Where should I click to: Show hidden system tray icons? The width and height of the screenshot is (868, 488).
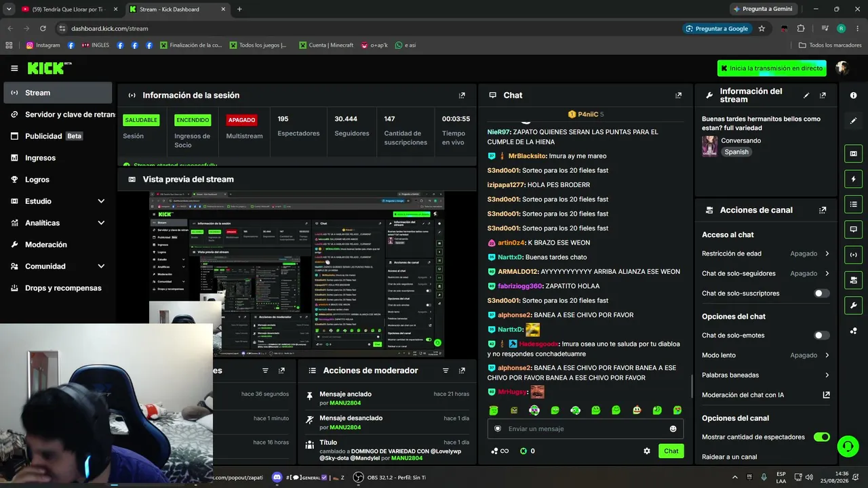pos(736,477)
